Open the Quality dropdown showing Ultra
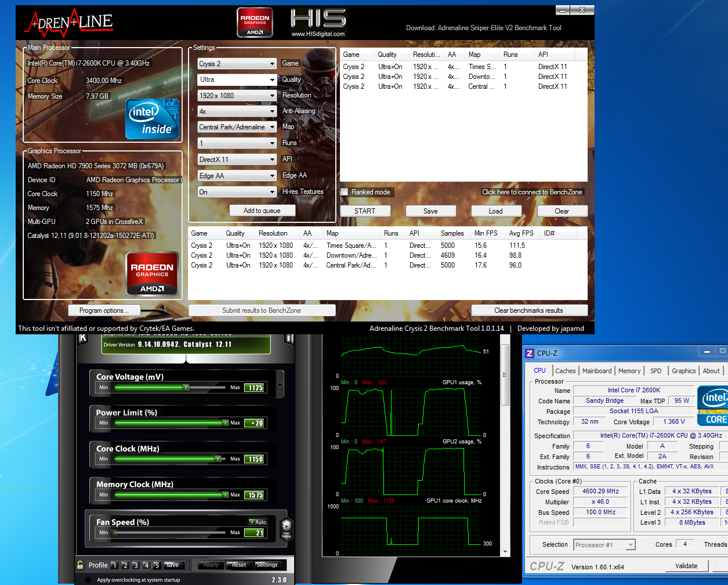 237,80
